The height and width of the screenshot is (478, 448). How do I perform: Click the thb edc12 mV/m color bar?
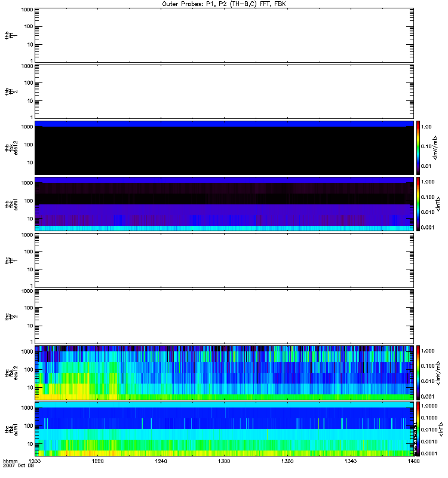click(x=419, y=148)
